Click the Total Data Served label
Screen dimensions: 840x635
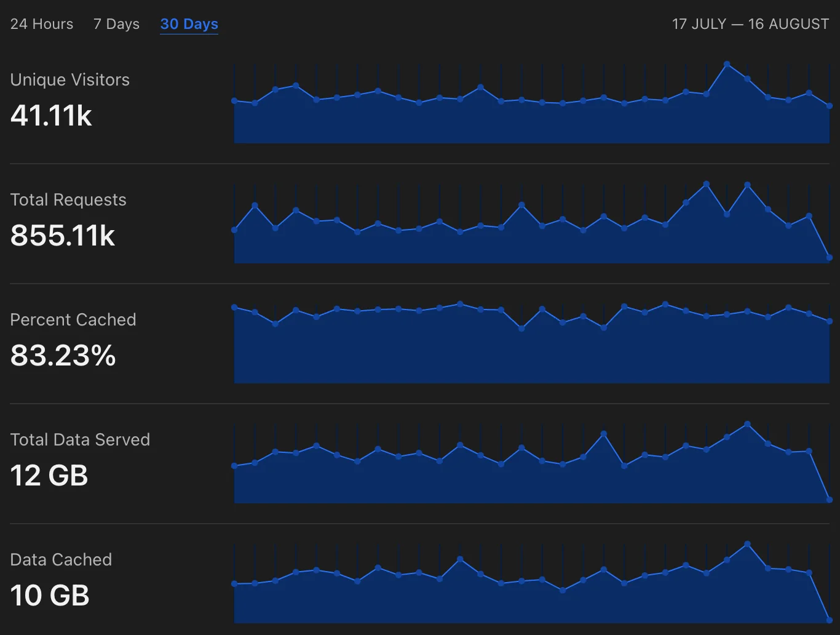pyautogui.click(x=80, y=439)
